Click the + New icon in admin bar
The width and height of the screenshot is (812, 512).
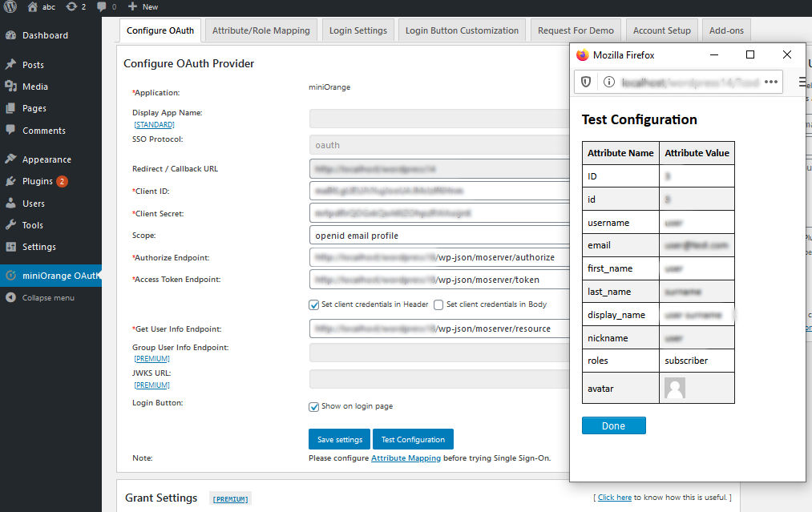(131, 6)
